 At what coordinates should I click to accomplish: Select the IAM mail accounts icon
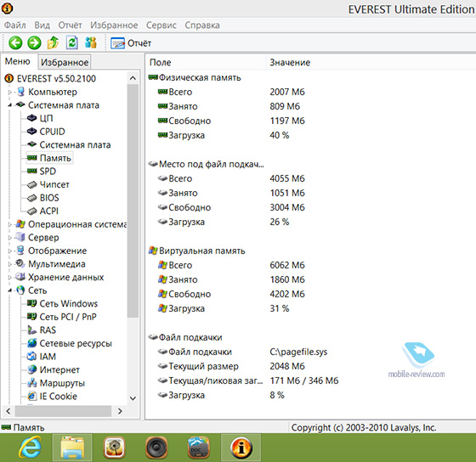point(32,356)
